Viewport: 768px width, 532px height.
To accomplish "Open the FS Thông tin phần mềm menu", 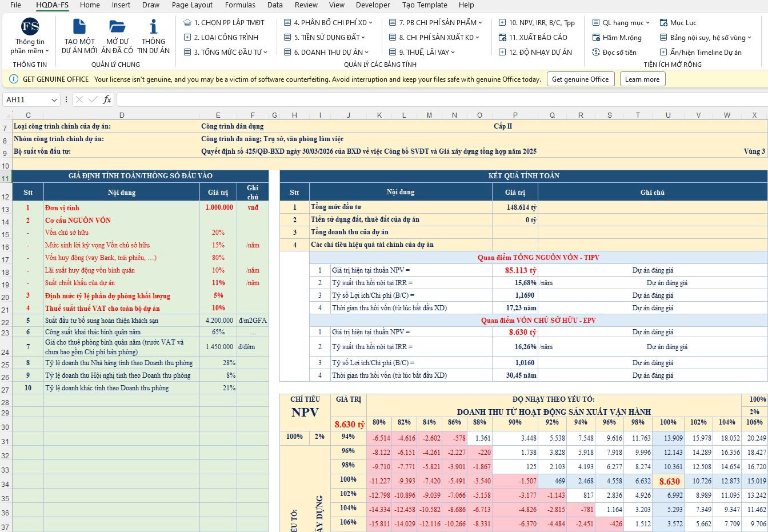I will point(30,36).
